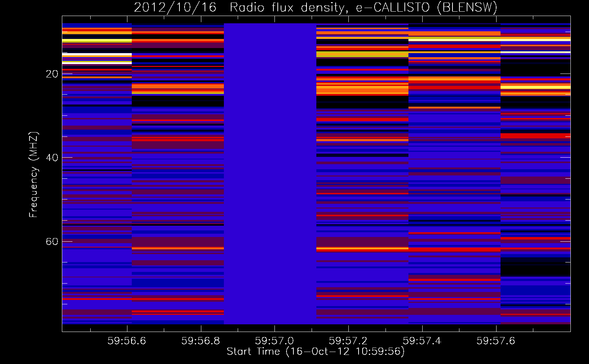Click the time tick label '59:56.6'

point(127,341)
